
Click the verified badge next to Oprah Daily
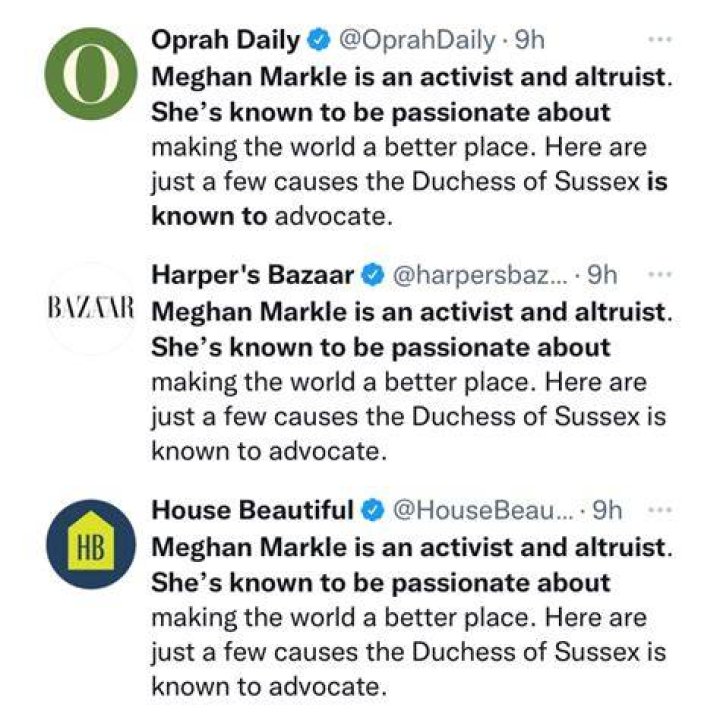(x=319, y=41)
